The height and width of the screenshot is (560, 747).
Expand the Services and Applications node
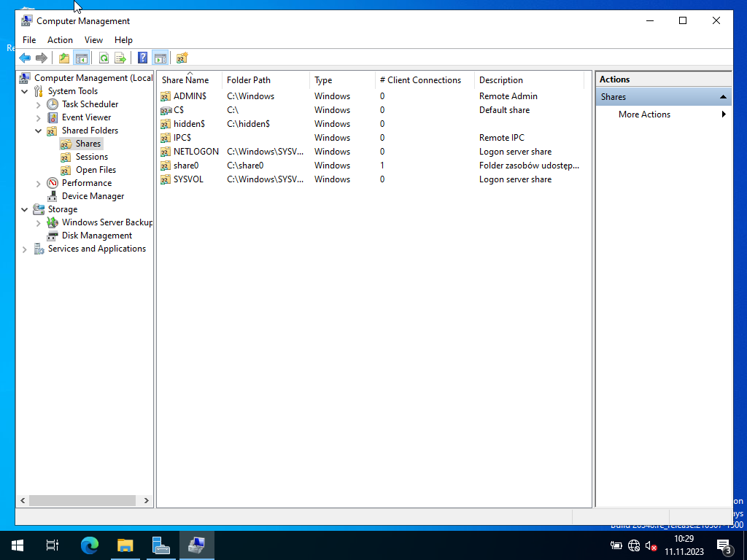[25, 249]
